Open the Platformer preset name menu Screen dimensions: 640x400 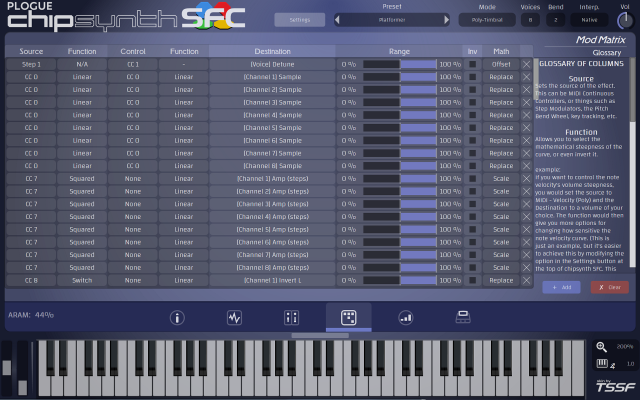coord(392,20)
